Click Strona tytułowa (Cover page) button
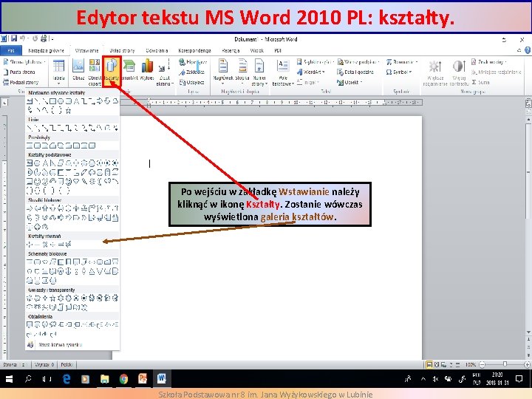The image size is (532, 399). (x=24, y=62)
